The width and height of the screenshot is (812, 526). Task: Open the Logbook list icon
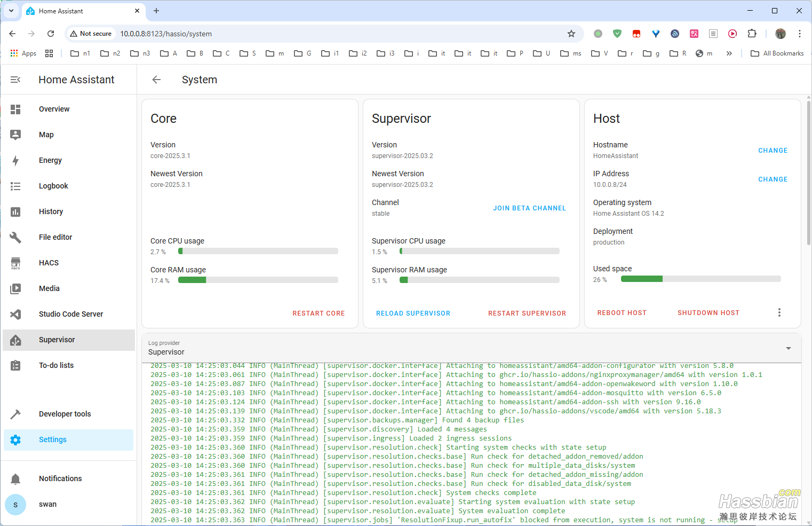[15, 186]
